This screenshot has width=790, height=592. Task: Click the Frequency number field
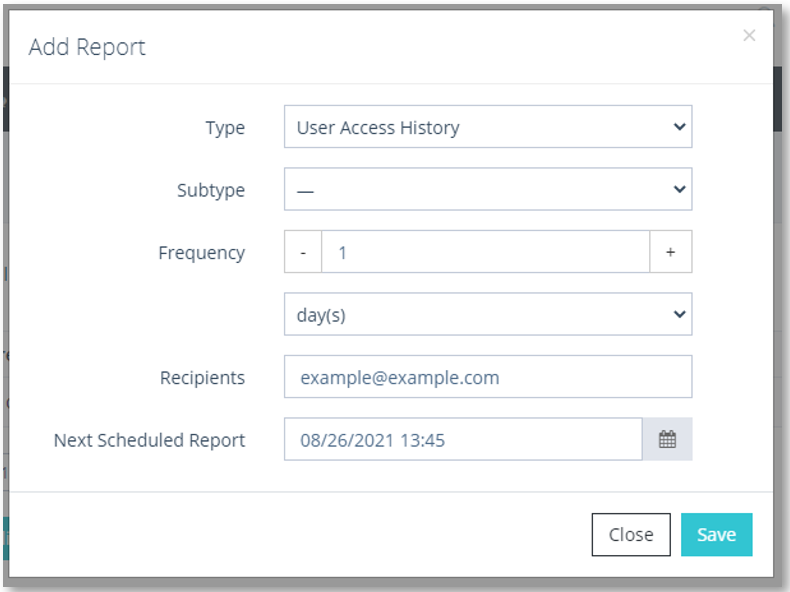[x=485, y=251]
